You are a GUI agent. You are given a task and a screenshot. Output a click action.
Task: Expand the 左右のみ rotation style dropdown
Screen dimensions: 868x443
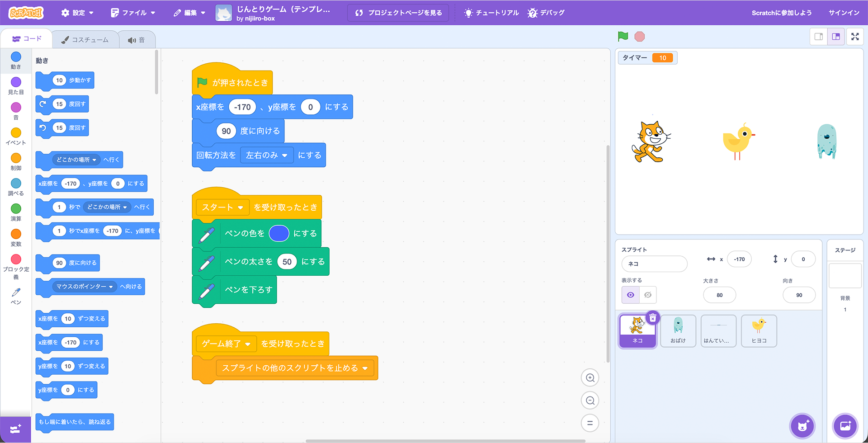(267, 156)
